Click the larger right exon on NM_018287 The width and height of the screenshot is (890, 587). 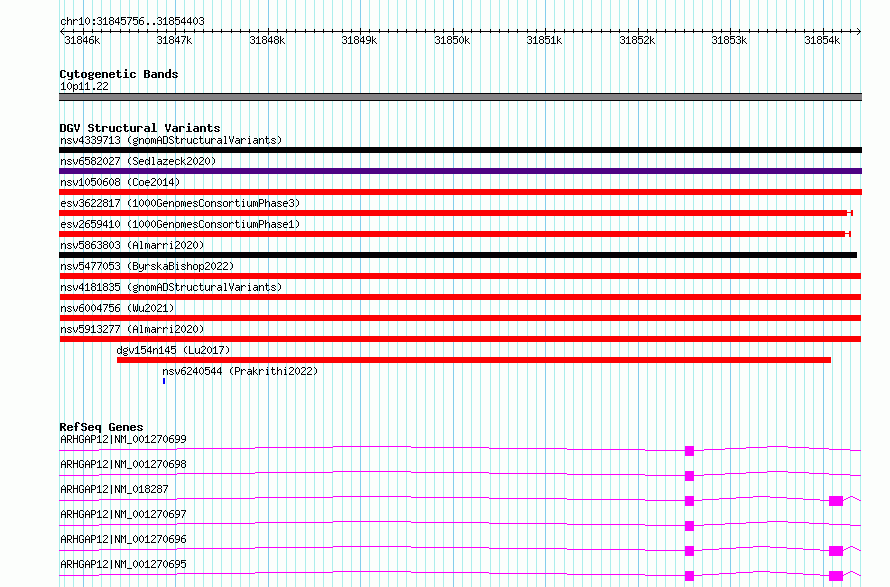click(x=836, y=501)
